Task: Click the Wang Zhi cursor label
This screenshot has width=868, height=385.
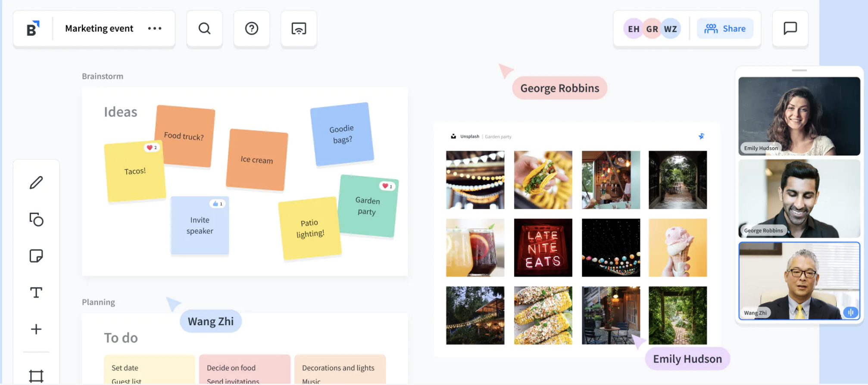Action: pos(211,321)
